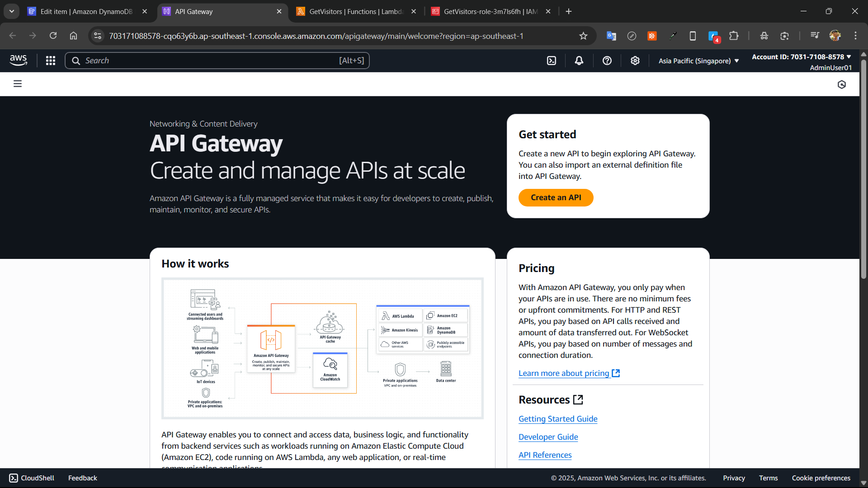The image size is (868, 488).
Task: Click the CloudShell icon in footer
Action: pos(14,478)
